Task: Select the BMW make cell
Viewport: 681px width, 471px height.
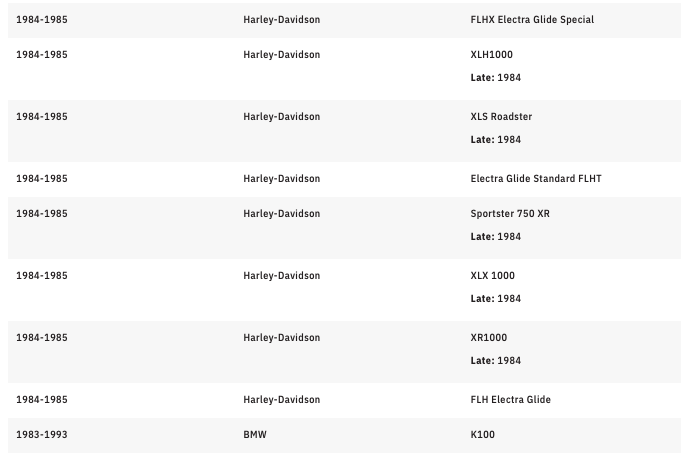Action: (x=255, y=435)
